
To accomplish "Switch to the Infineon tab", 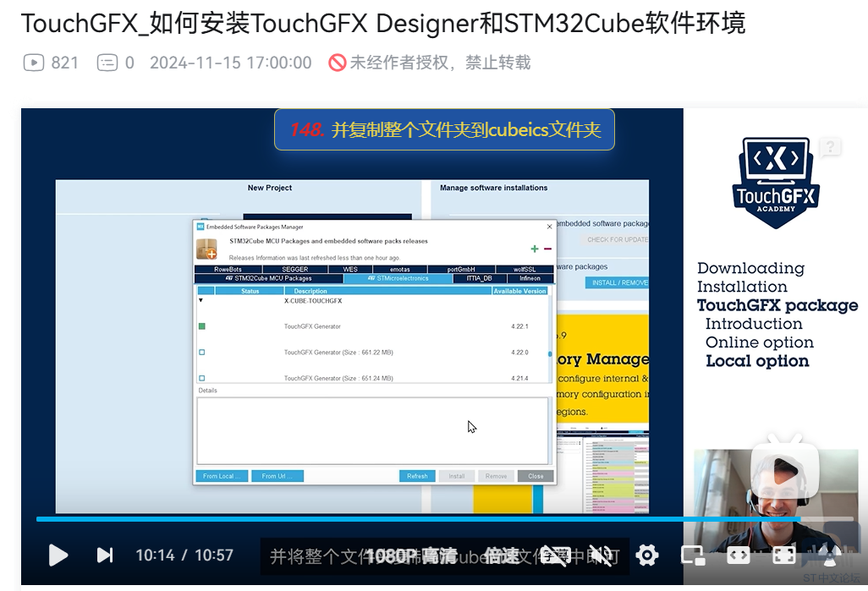I will [x=530, y=278].
